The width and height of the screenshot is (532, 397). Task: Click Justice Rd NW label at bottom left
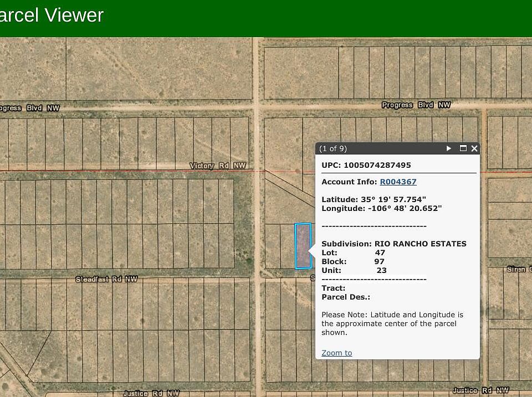click(151, 393)
